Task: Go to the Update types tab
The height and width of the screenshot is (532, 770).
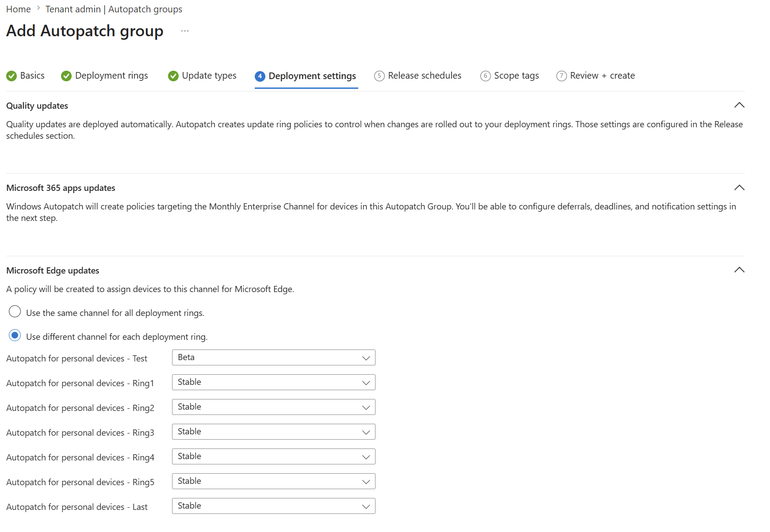Action: point(202,76)
